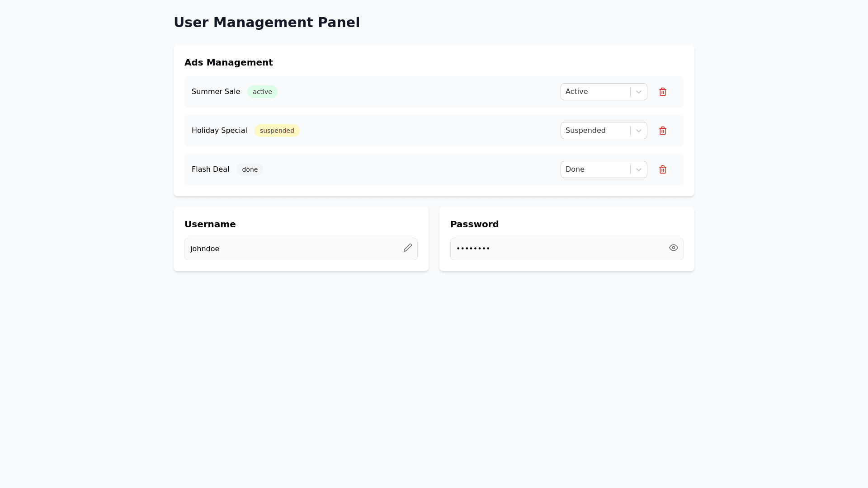The width and height of the screenshot is (868, 488).
Task: Edit username with pencil icon
Action: coord(408,248)
